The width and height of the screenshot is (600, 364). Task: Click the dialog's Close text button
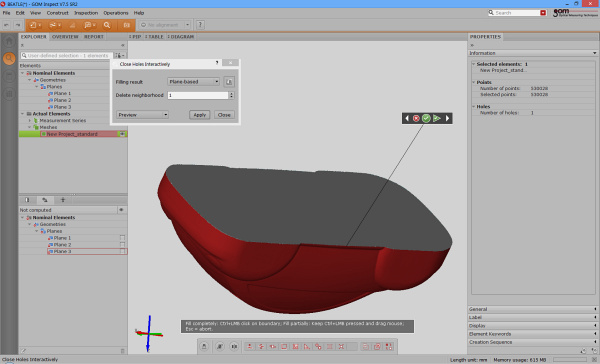click(x=224, y=114)
